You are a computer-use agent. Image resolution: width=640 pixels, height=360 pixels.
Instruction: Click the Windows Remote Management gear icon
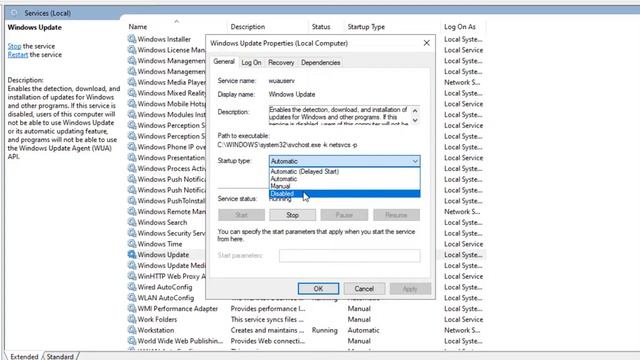click(132, 211)
